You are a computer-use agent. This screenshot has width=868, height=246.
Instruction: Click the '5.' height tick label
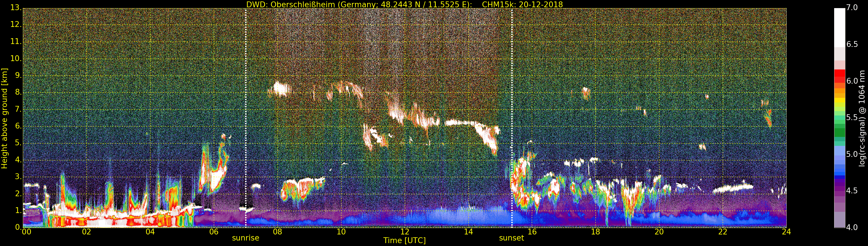coord(18,143)
